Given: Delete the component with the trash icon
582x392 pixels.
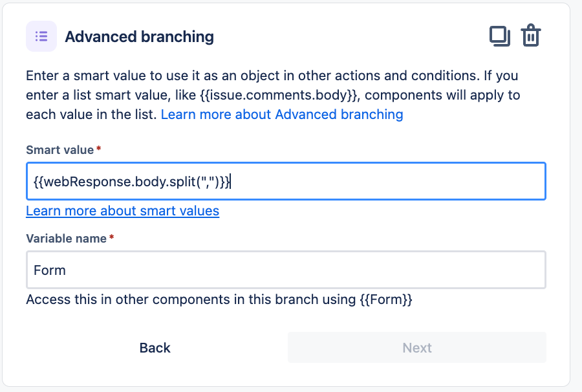Looking at the screenshot, I should tap(531, 36).
